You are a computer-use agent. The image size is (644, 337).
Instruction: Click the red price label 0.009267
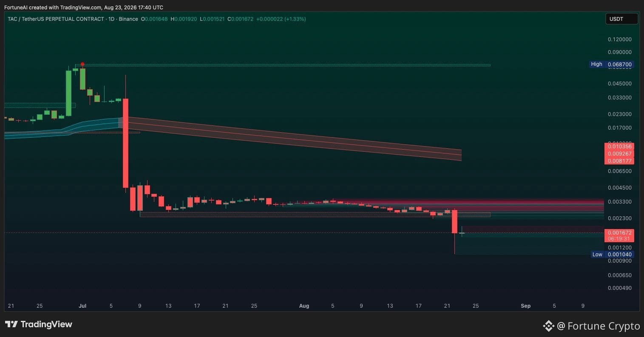coord(620,153)
